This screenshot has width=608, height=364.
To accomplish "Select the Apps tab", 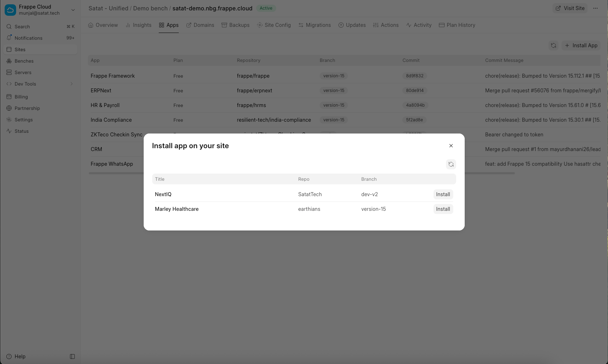I will (x=169, y=25).
